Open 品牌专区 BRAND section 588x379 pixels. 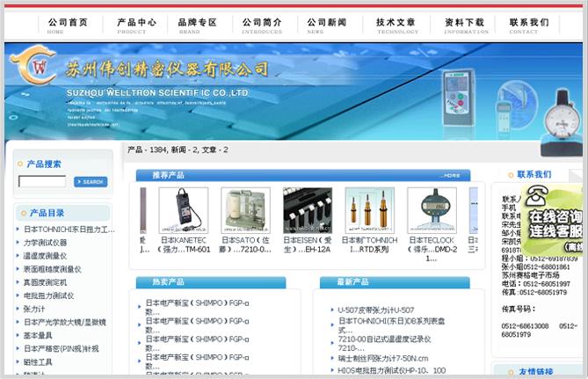point(198,26)
